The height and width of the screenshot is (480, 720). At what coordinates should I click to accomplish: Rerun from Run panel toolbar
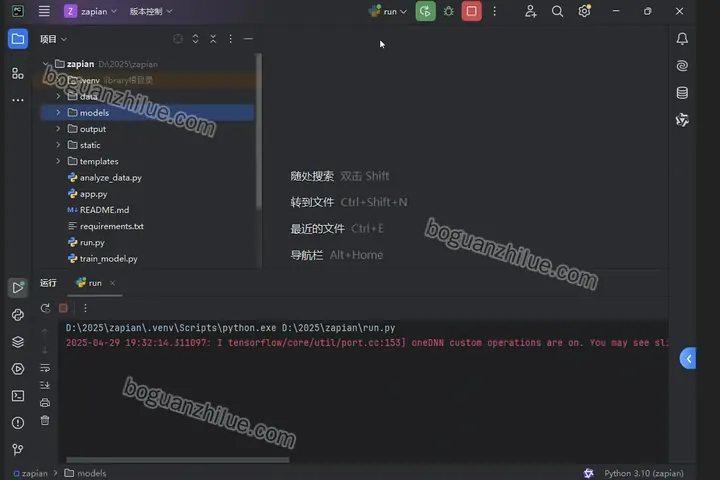[x=45, y=308]
